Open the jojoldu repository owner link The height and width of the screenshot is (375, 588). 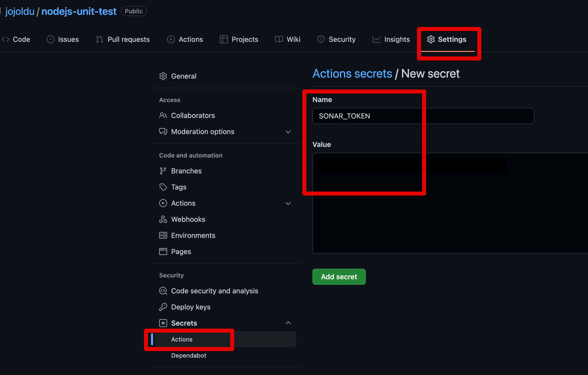coord(20,11)
